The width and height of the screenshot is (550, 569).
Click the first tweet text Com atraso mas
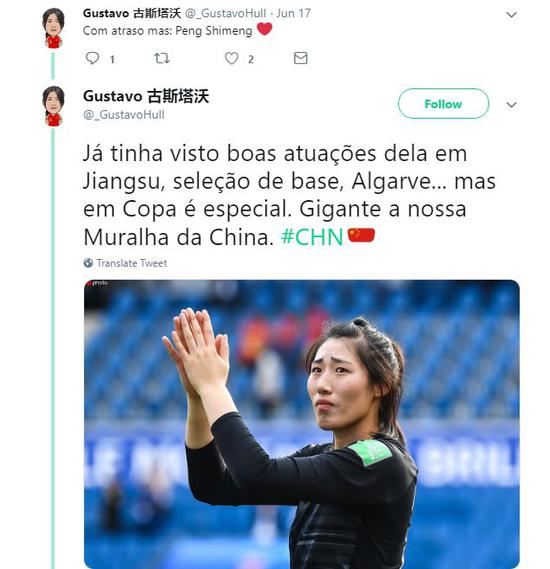[127, 31]
